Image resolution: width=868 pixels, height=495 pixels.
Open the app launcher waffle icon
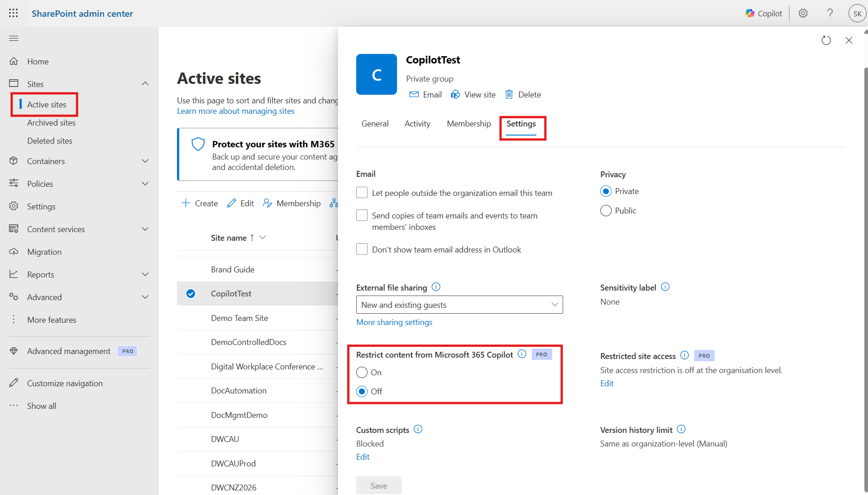coord(14,13)
